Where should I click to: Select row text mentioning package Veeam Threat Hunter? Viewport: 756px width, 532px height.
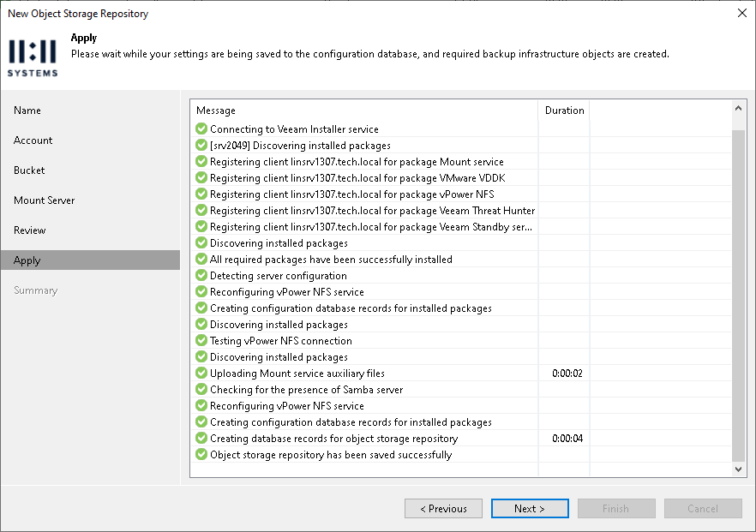[372, 210]
